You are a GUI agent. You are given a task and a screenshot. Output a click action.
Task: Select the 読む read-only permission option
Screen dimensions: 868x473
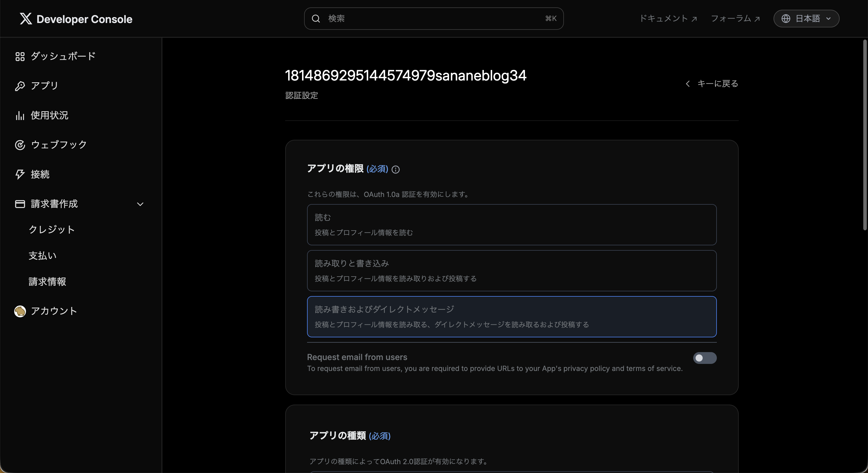pyautogui.click(x=511, y=224)
